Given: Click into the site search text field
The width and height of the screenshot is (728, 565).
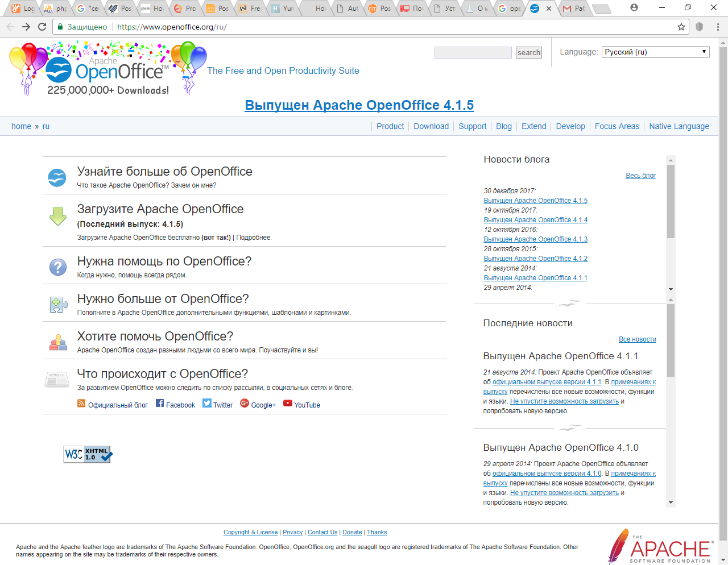Looking at the screenshot, I should point(473,52).
